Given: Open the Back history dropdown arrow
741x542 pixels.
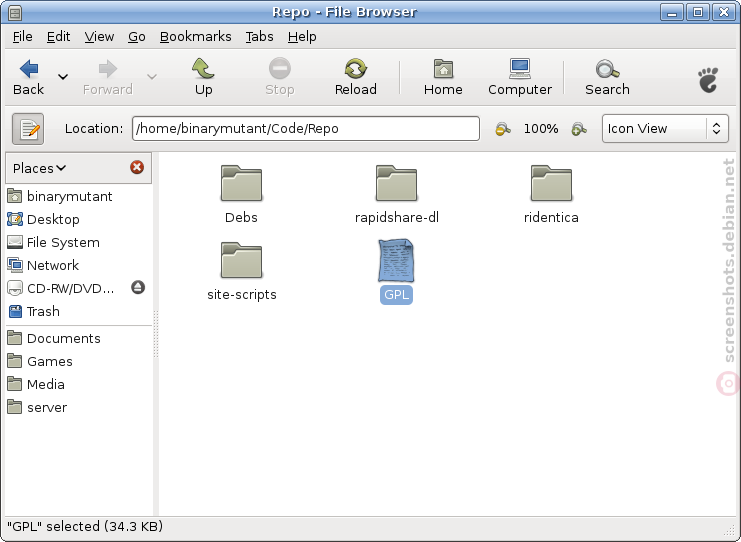Looking at the screenshot, I should coord(63,77).
